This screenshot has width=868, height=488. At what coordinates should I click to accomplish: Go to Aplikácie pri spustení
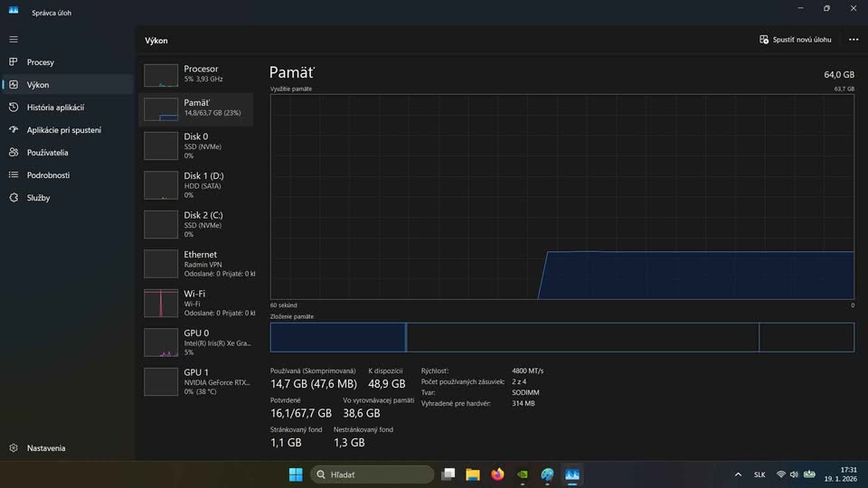click(63, 130)
